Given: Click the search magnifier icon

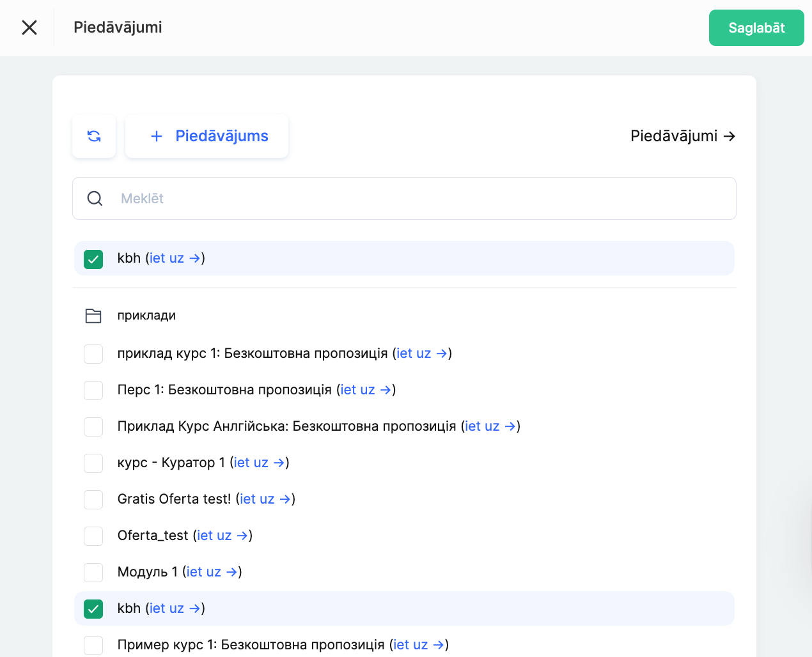Looking at the screenshot, I should pos(95,199).
